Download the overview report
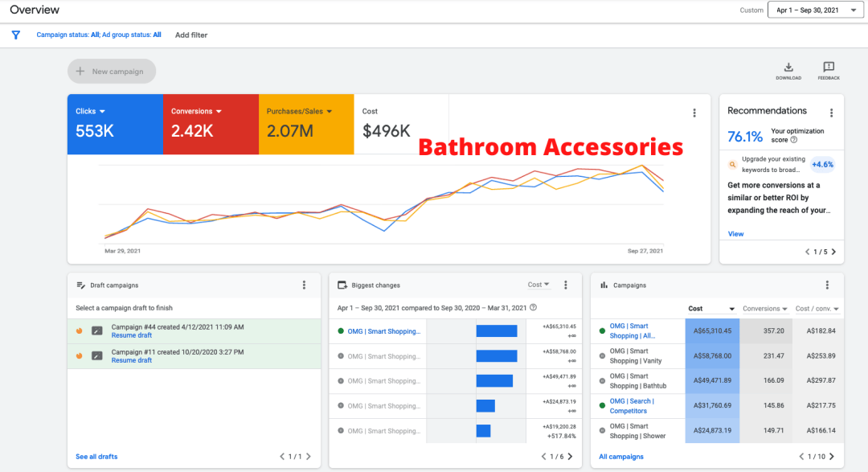Screen dimensions: 868x472 (x=788, y=71)
